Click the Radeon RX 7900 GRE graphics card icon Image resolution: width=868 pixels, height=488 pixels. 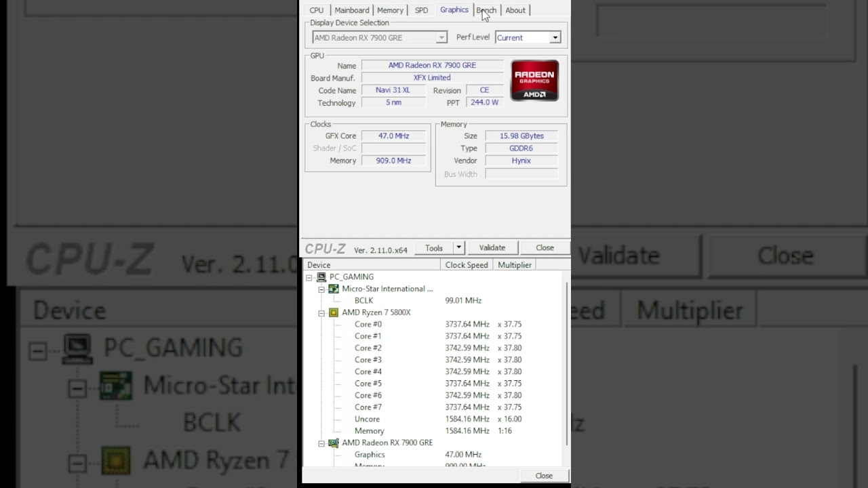click(x=334, y=443)
